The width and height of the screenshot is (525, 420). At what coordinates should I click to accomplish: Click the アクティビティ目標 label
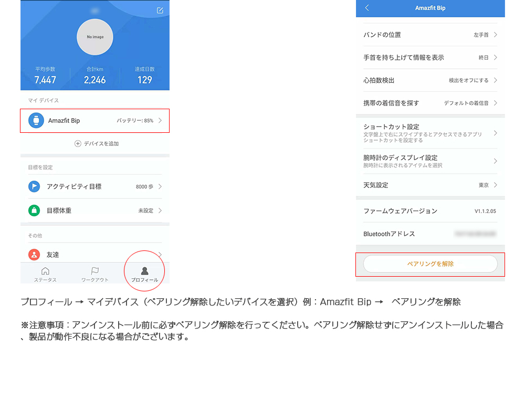pyautogui.click(x=74, y=186)
